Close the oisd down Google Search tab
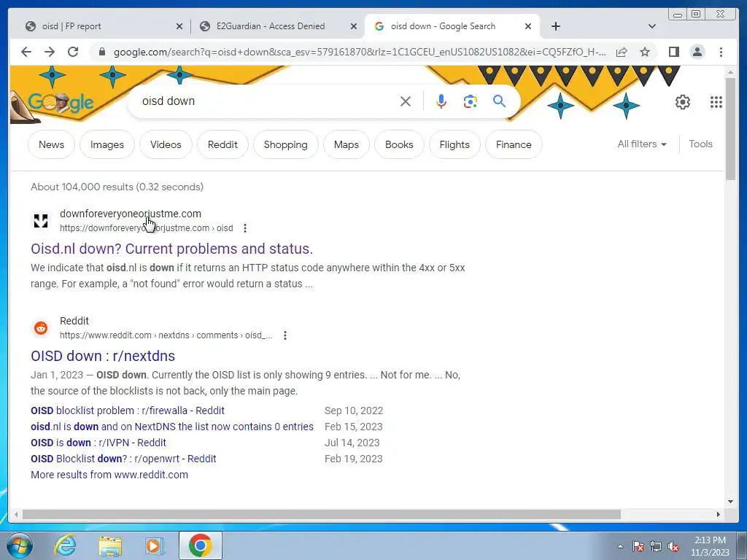 click(x=528, y=26)
